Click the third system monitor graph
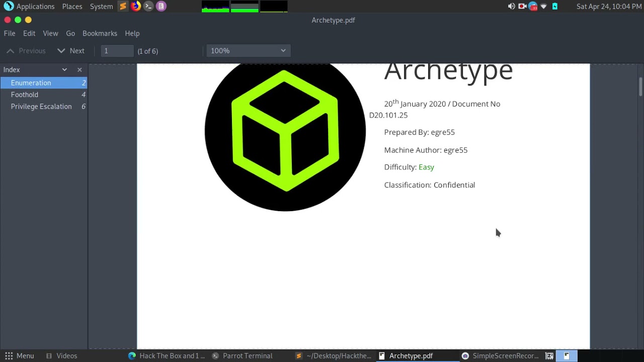The image size is (644, 362). pos(274,7)
